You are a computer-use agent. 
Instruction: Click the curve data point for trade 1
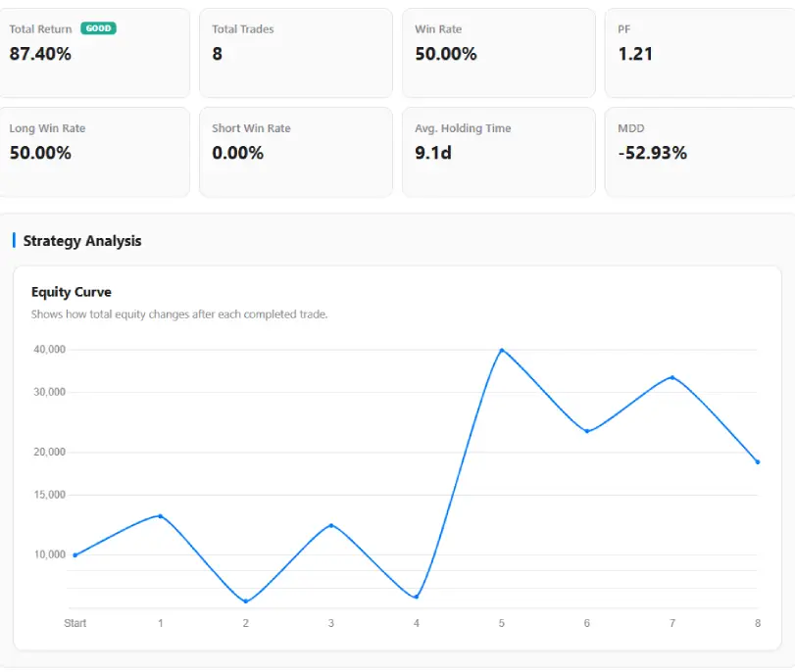coord(160,516)
